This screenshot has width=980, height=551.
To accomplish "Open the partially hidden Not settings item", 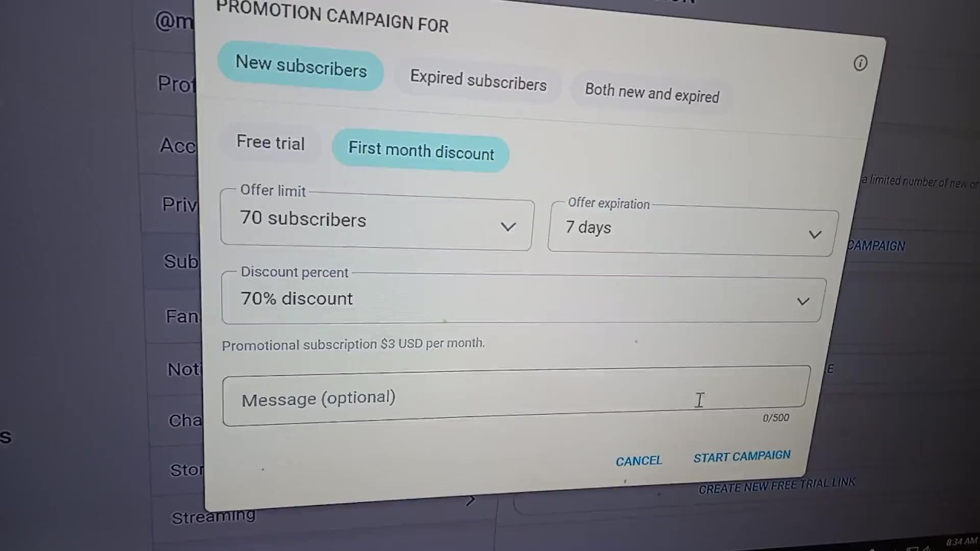I will [184, 370].
